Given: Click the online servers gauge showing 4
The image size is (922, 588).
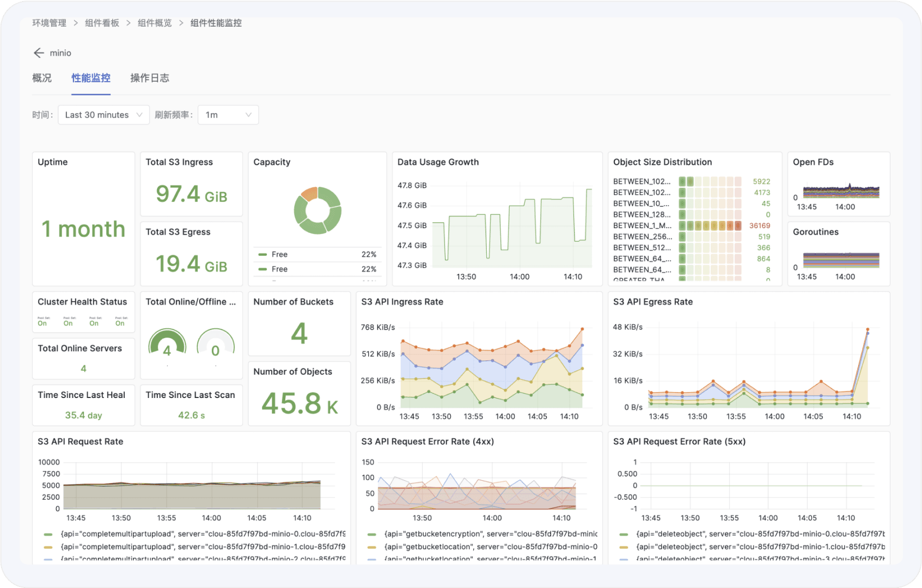Looking at the screenshot, I should click(x=167, y=344).
